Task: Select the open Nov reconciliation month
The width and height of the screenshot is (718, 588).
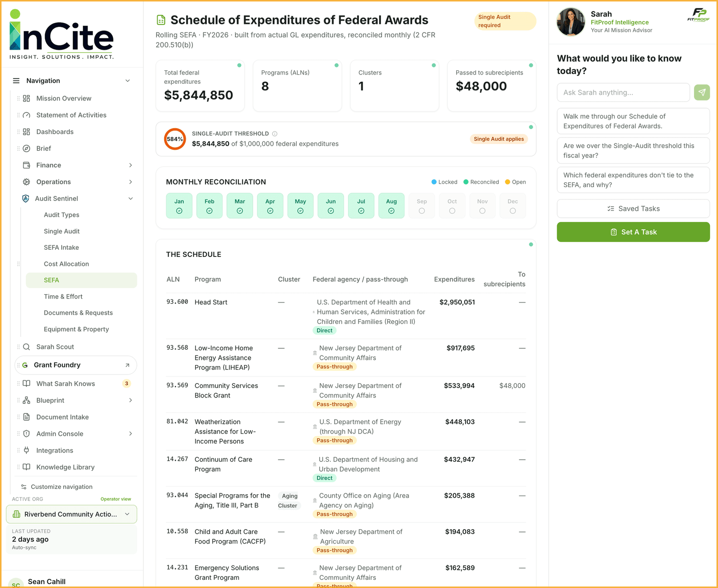Action: click(x=482, y=206)
